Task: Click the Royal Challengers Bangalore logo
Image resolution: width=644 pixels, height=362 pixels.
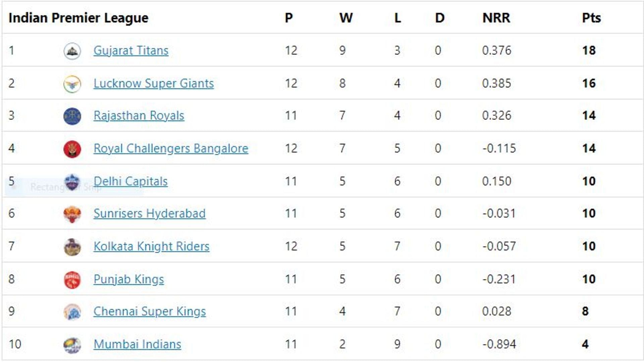Action: click(x=72, y=149)
